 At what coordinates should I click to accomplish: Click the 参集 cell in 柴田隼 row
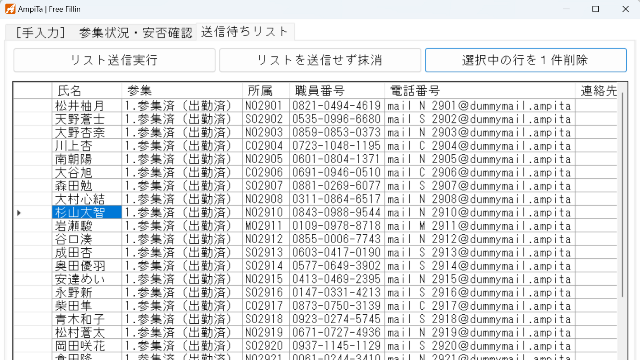coord(182,306)
